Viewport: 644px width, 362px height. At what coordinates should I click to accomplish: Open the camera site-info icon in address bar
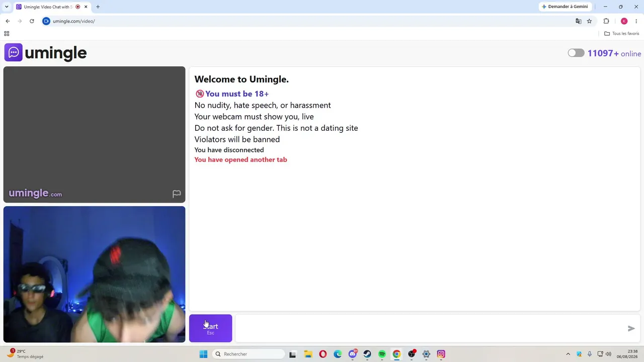[46, 21]
